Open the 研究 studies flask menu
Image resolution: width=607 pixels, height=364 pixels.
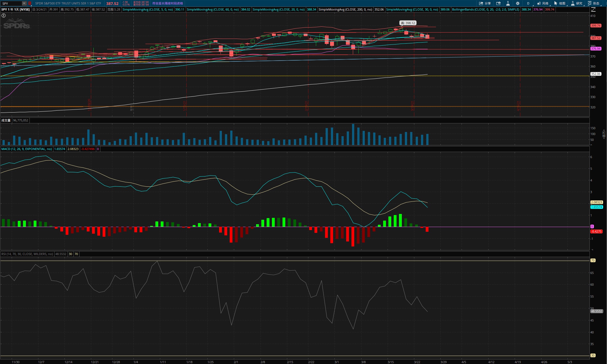point(577,3)
